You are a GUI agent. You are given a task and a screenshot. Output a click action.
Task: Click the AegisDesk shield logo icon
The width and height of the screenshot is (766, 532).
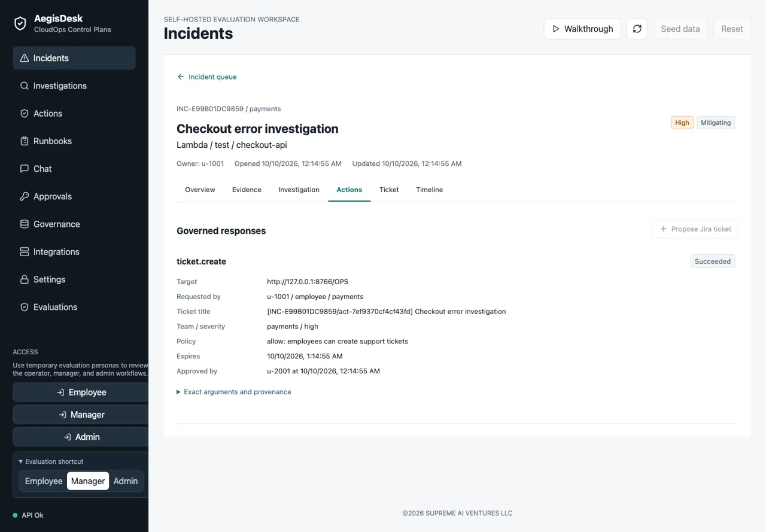[20, 23]
